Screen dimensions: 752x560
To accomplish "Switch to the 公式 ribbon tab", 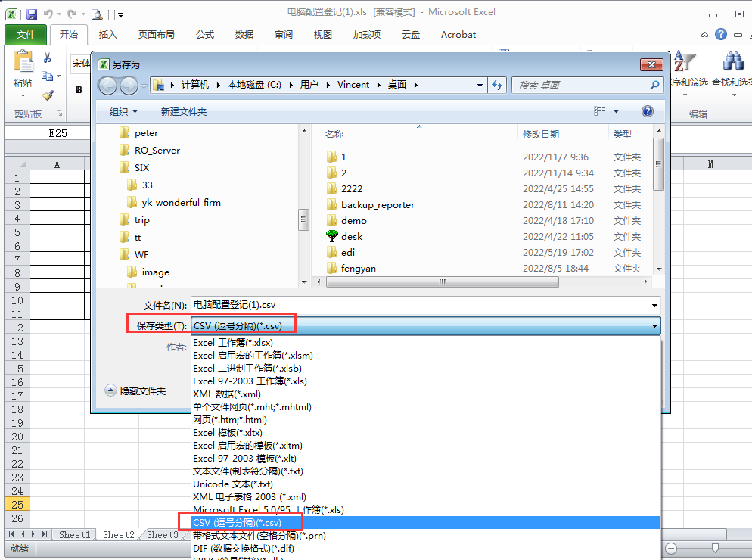I will point(205,35).
